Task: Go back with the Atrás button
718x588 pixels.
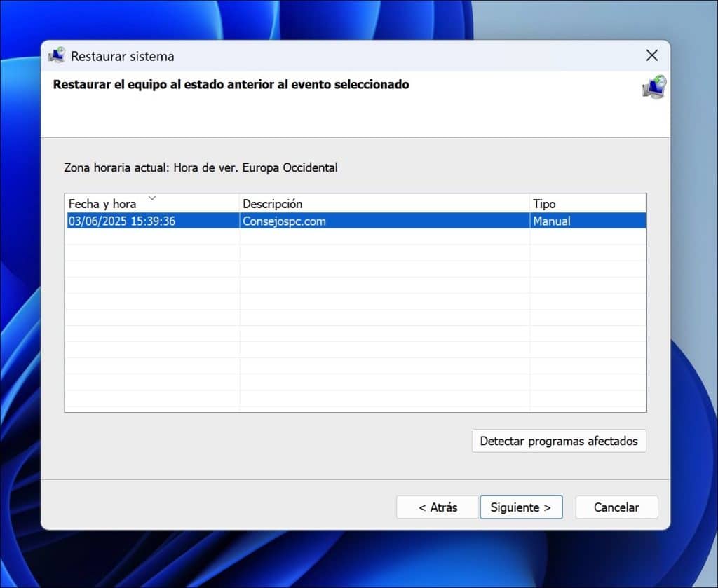Action: [438, 507]
